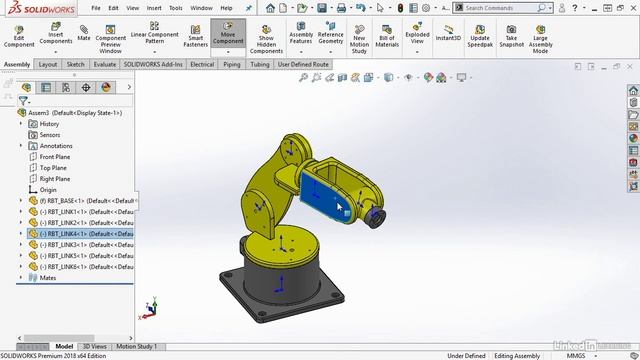The image size is (640, 360).
Task: Open the Help question mark icon
Action: 575,8
